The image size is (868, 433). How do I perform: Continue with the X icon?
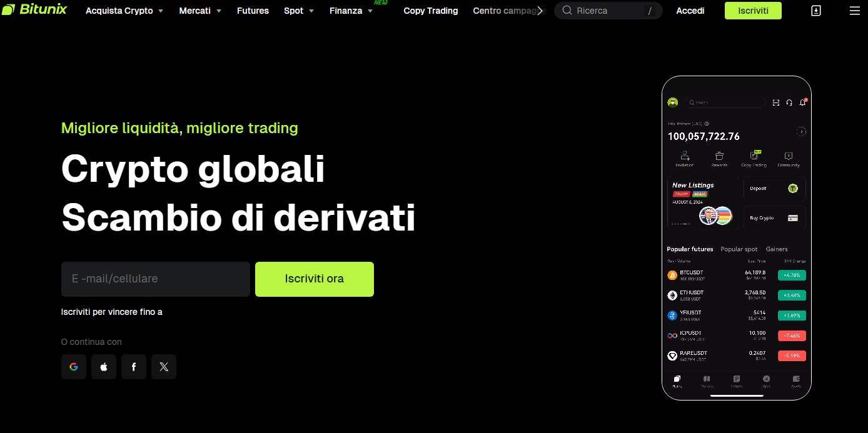[164, 367]
